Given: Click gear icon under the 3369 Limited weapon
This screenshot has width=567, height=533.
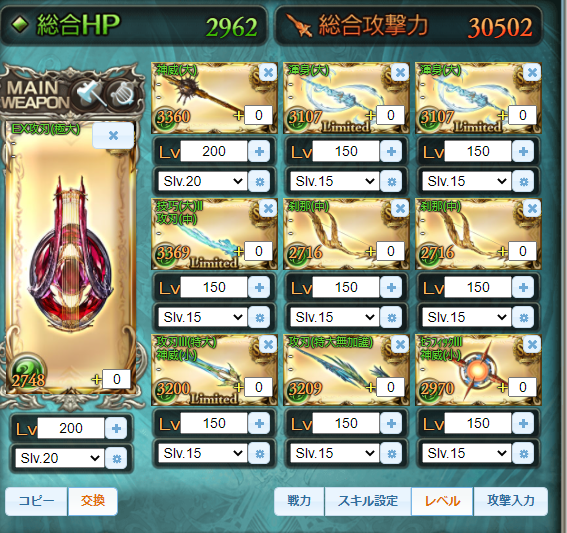Looking at the screenshot, I should tap(259, 317).
